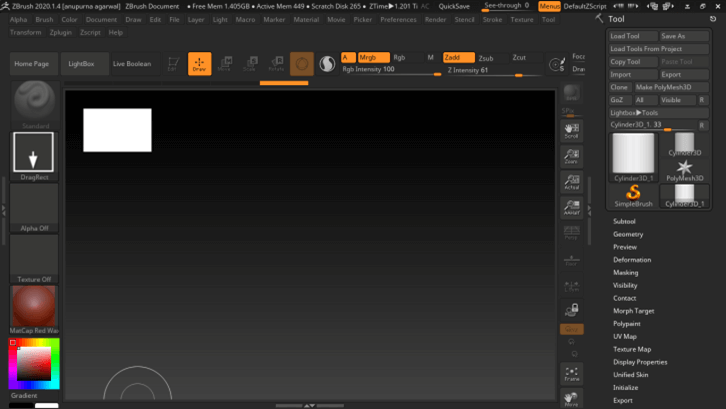
Task: Activate the Draw mode button
Action: [x=200, y=63]
